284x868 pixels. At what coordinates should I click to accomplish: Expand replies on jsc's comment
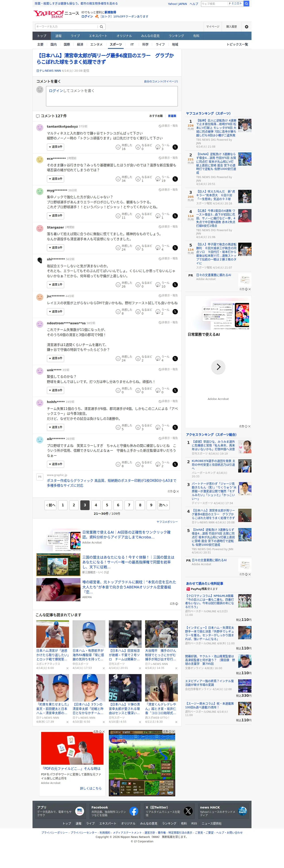pos(56,312)
